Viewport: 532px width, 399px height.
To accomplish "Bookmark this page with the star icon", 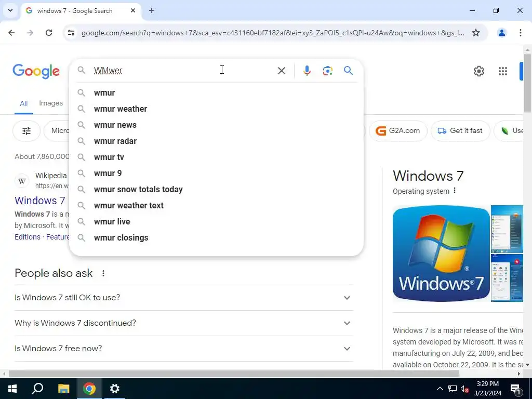I will (x=476, y=33).
